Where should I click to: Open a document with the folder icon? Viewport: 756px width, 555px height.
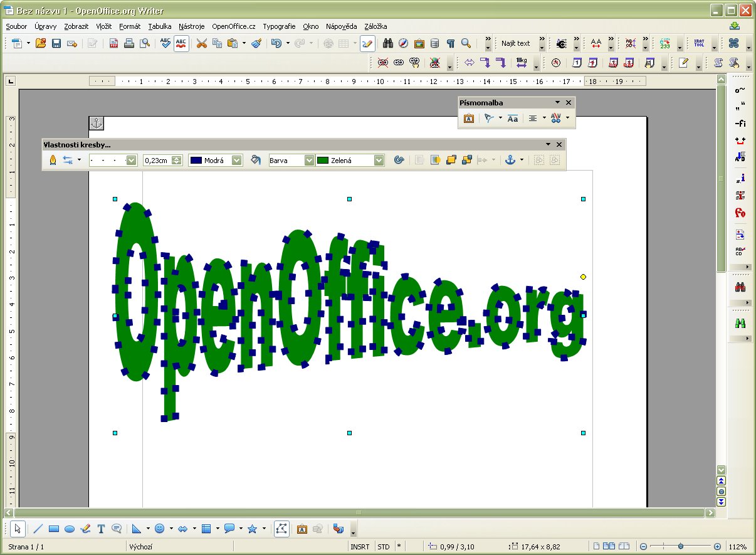(41, 43)
